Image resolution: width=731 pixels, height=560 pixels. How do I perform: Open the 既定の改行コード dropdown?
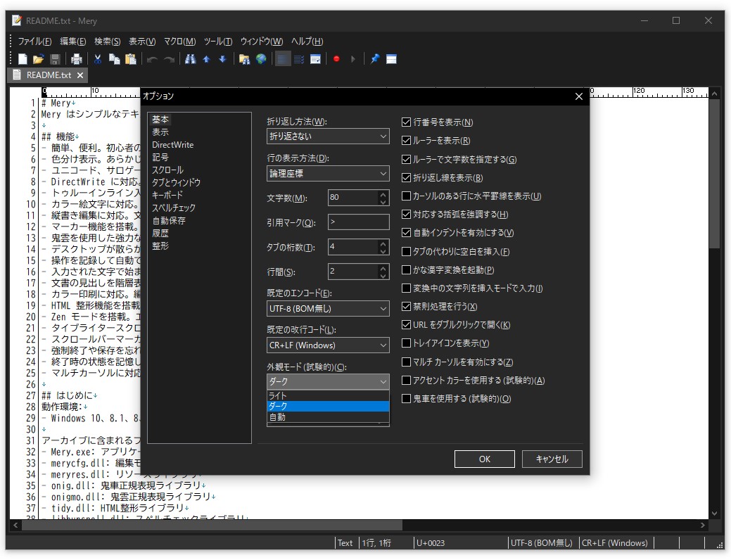pos(328,345)
